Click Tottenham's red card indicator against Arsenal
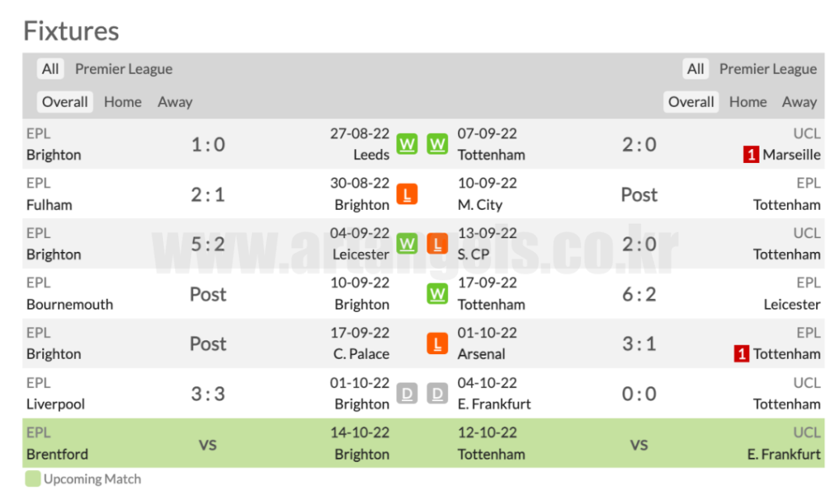The height and width of the screenshot is (504, 830). point(741,354)
